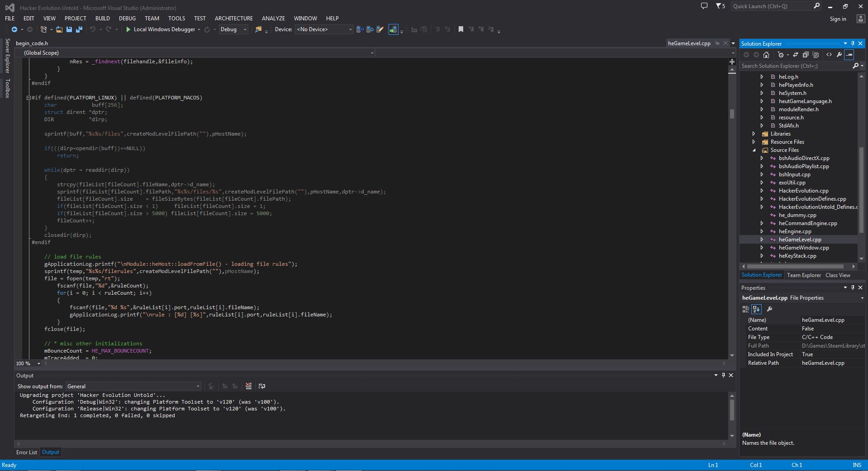Screen dimensions: 868x471
Task: Click the Solution Explorer vertical scrollbar thumb
Action: click(x=861, y=190)
